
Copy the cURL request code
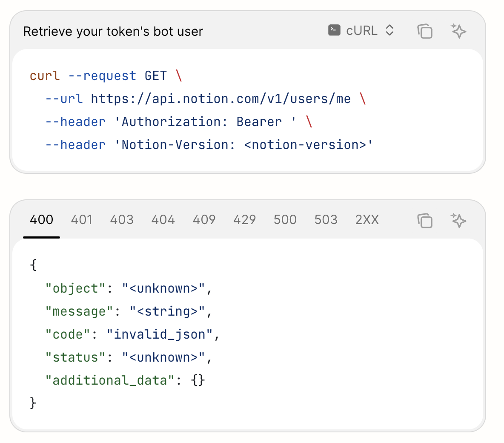(424, 31)
